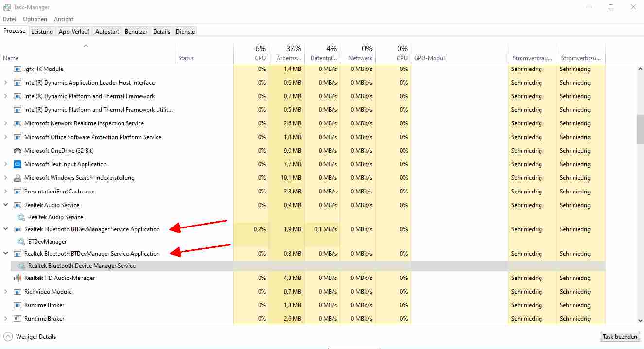Click the Microsoft Text Input Application icon
644x349 pixels.
pyautogui.click(x=17, y=164)
